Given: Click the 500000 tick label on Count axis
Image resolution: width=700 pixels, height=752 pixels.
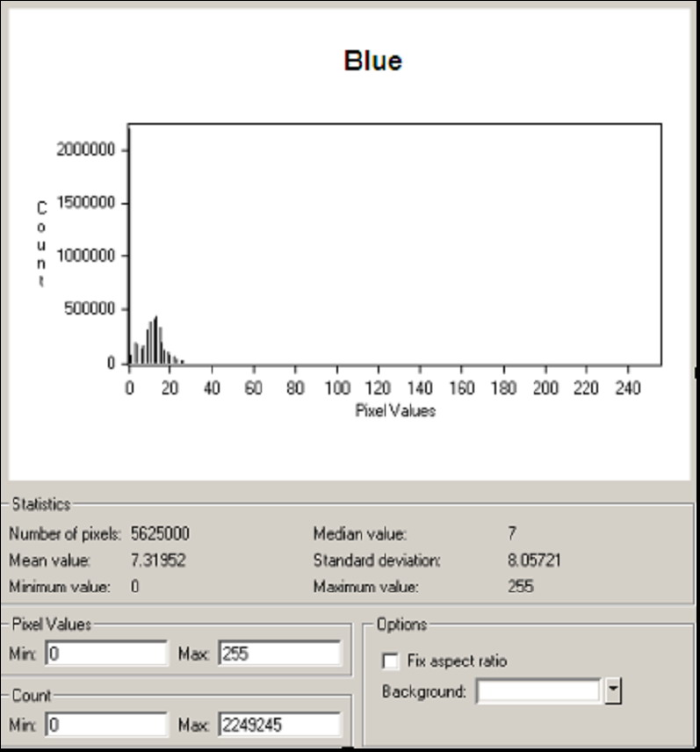Looking at the screenshot, I should pyautogui.click(x=90, y=309).
